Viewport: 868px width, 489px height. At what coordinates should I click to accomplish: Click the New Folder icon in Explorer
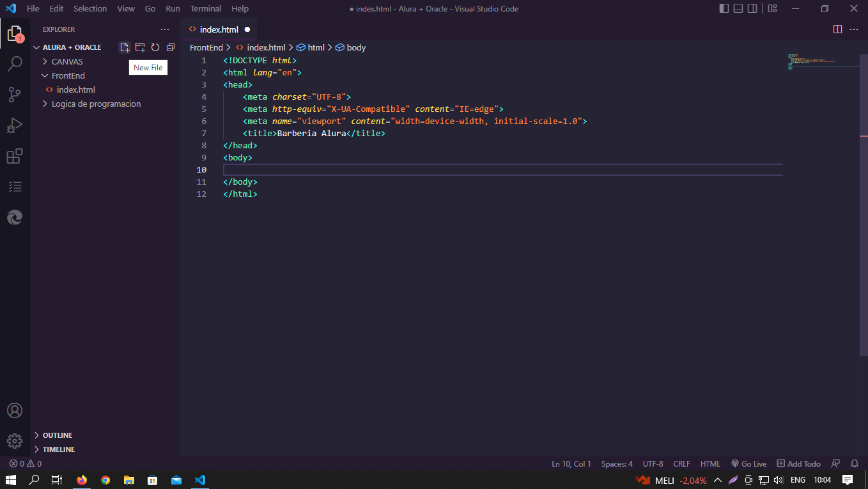pos(140,47)
